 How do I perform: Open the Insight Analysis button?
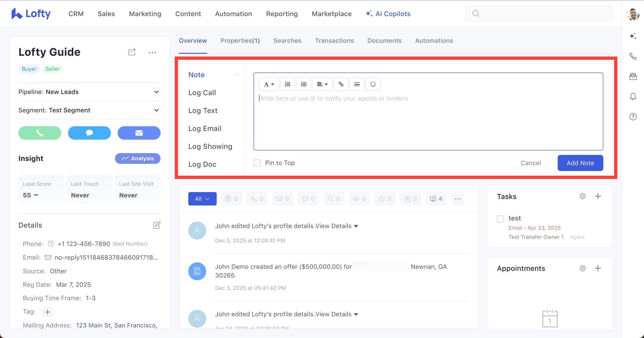pyautogui.click(x=138, y=158)
